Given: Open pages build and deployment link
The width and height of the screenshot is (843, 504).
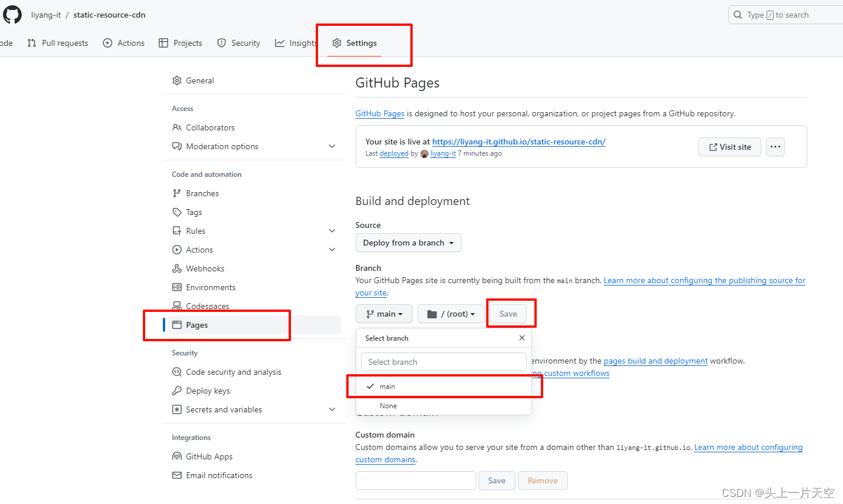Looking at the screenshot, I should (655, 361).
